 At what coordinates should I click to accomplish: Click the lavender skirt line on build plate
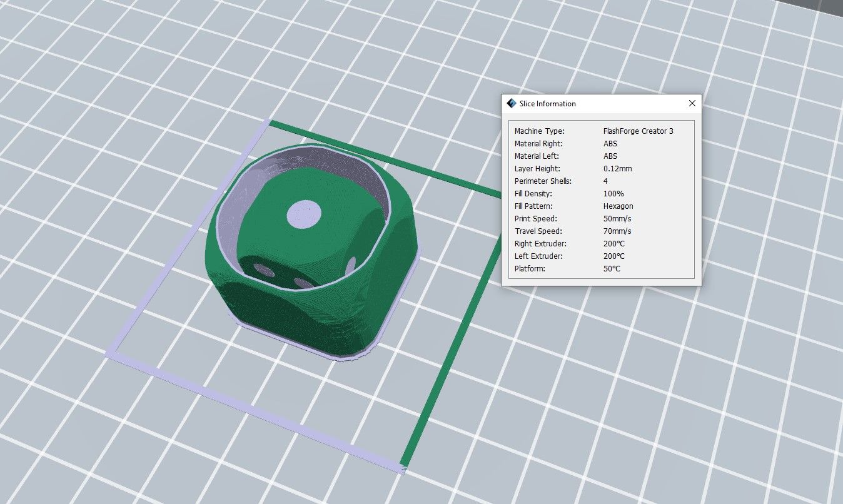250,410
